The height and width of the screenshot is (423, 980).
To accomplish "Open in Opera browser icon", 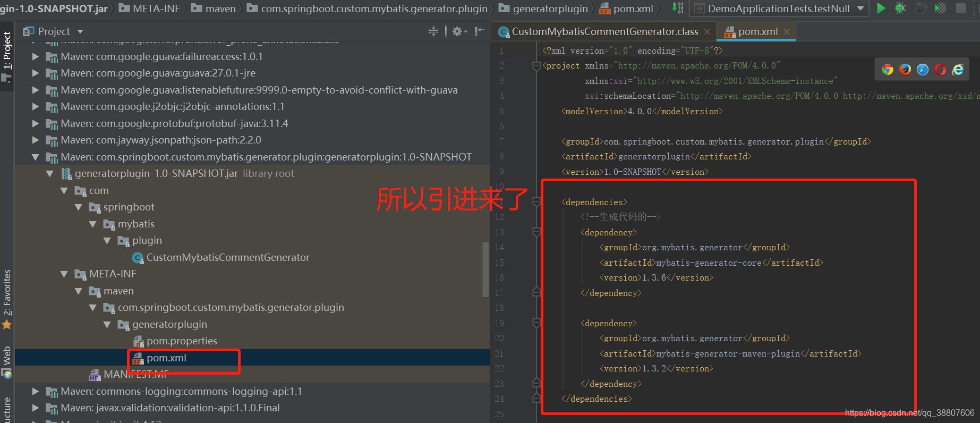I will point(940,70).
